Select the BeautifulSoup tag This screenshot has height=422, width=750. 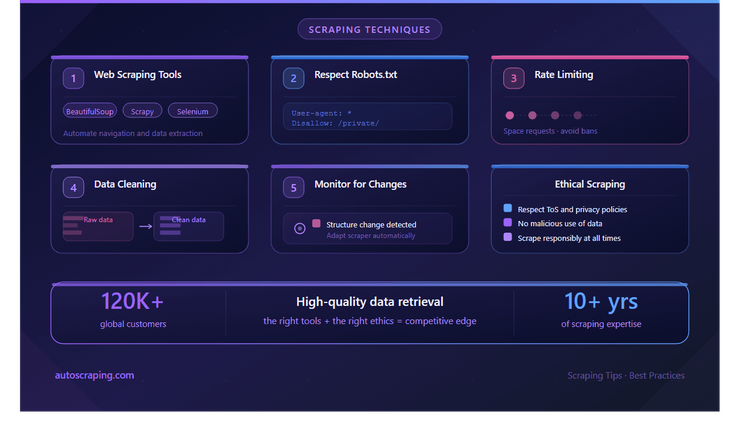click(89, 111)
